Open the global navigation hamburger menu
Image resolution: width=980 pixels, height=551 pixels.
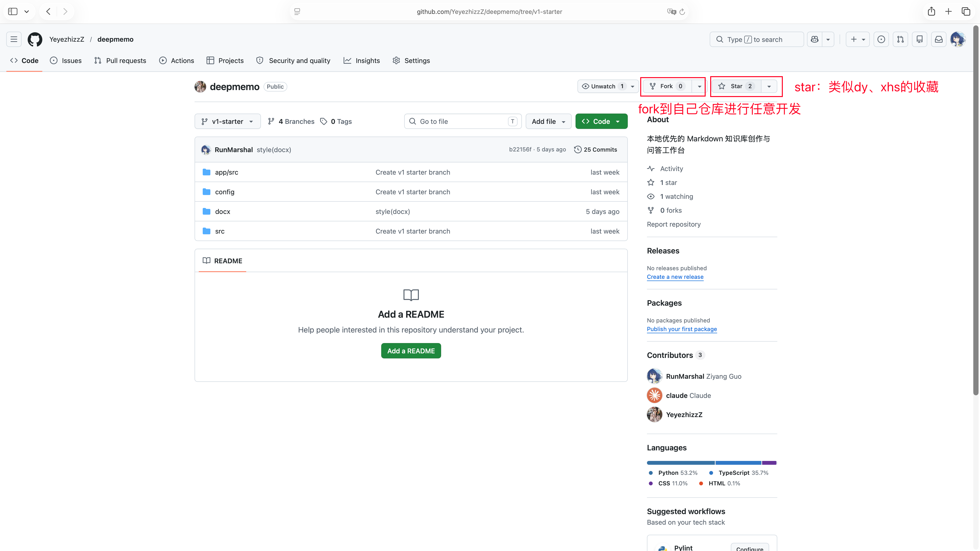coord(14,39)
